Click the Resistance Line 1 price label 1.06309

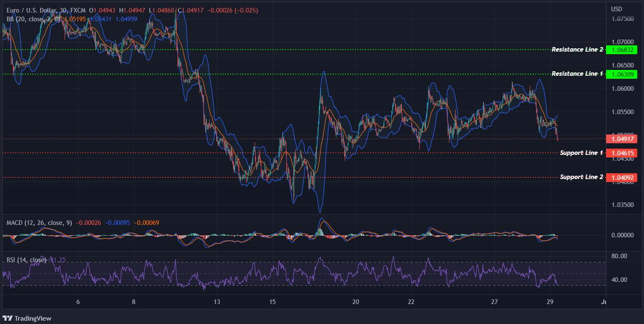[x=623, y=74]
